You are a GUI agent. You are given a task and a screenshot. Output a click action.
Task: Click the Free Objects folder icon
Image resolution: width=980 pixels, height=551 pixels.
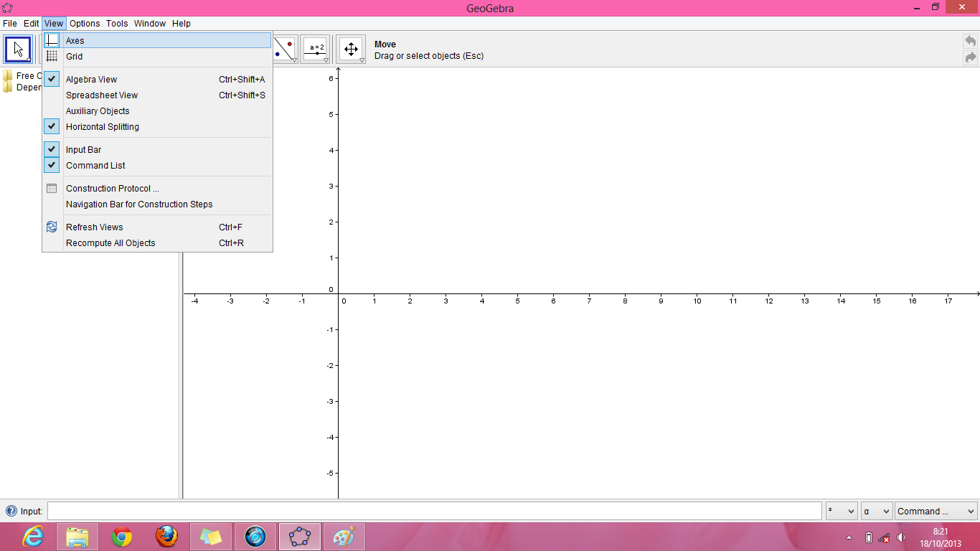(x=8, y=75)
